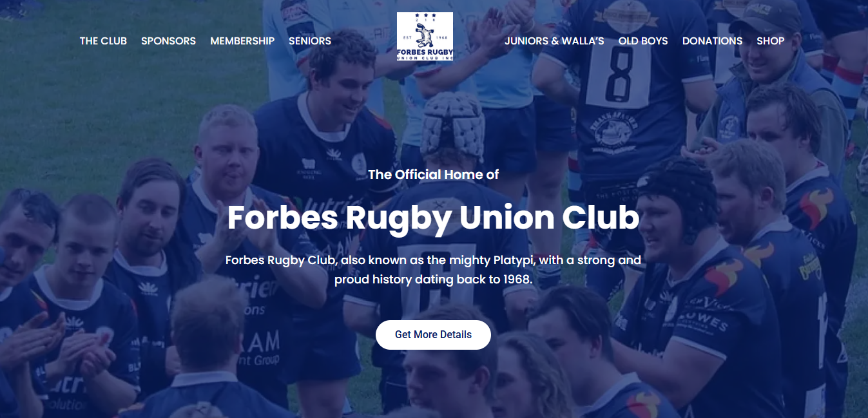Click 'The Official Home of' subtitle text

(434, 175)
